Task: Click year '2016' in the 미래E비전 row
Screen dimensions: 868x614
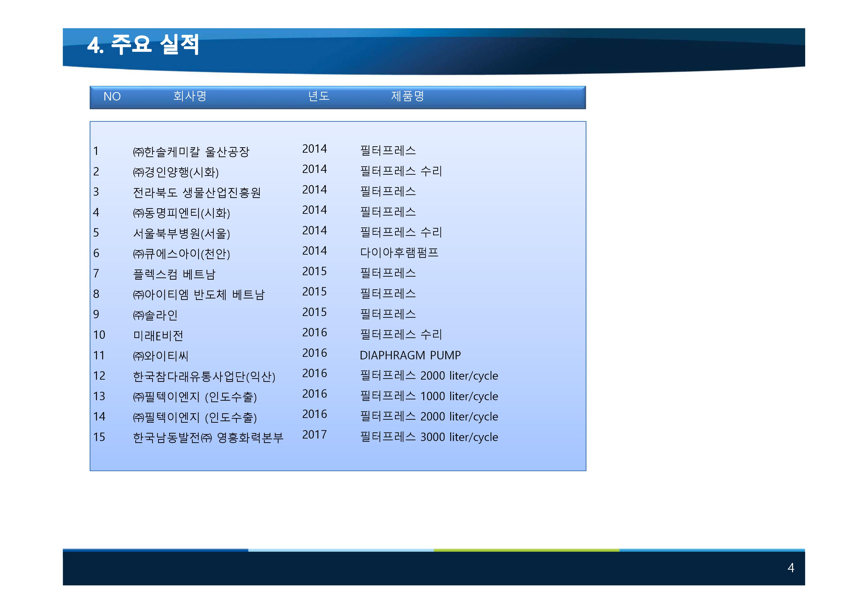Action: [x=314, y=333]
